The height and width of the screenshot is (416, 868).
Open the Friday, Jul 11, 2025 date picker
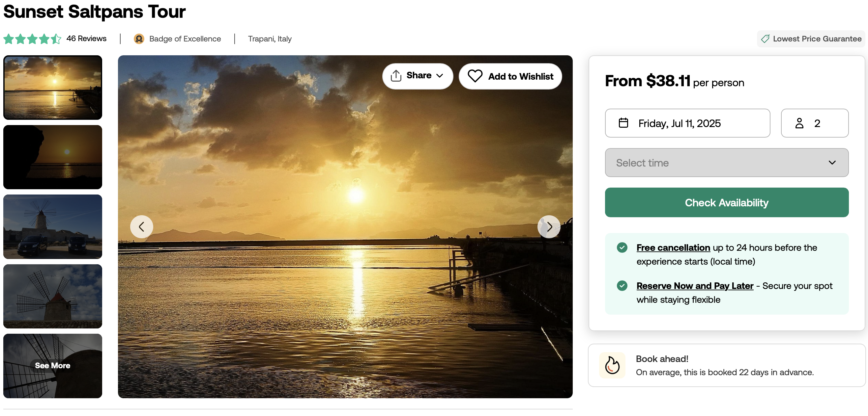coord(687,123)
